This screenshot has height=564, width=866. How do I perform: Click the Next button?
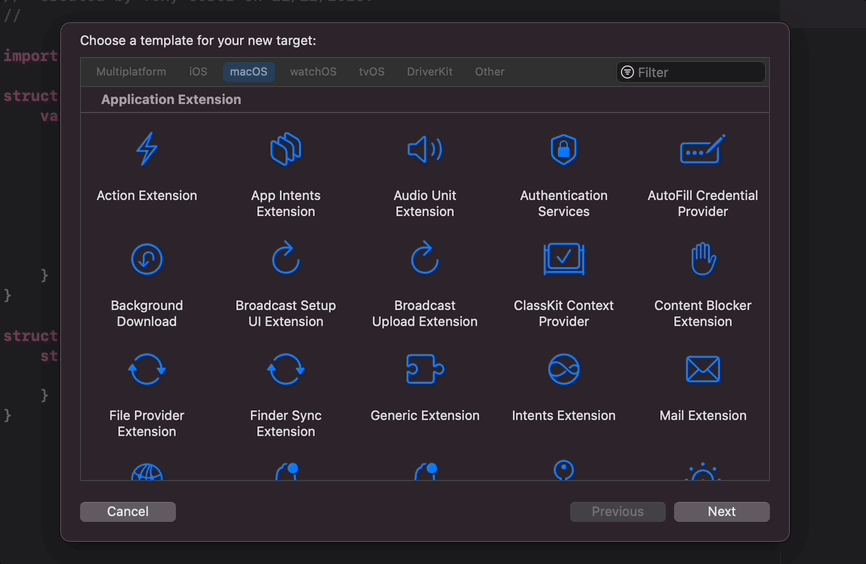(x=722, y=512)
